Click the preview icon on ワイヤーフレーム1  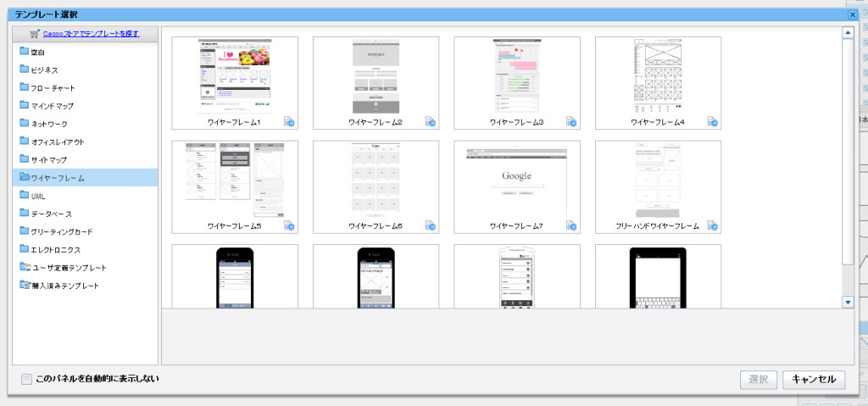pos(290,122)
